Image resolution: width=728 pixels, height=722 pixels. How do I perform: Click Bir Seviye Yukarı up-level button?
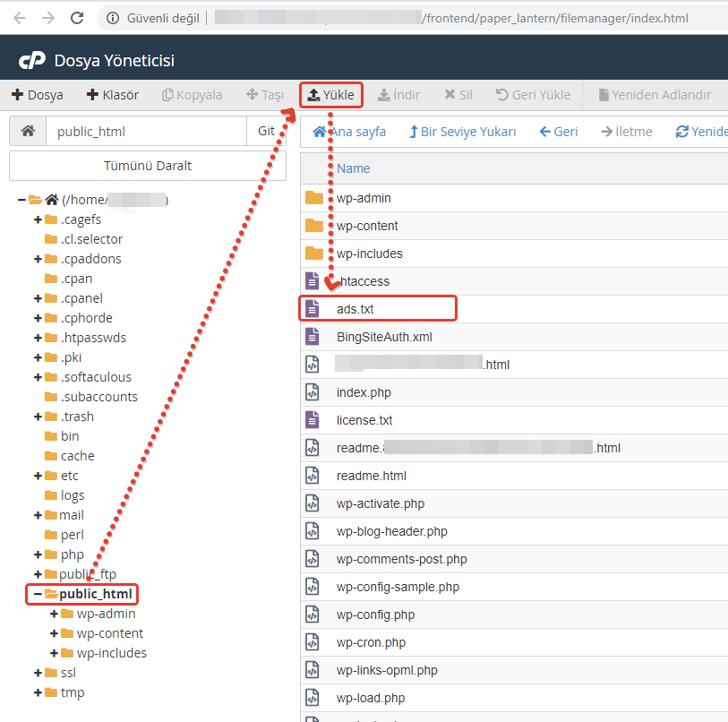point(462,132)
